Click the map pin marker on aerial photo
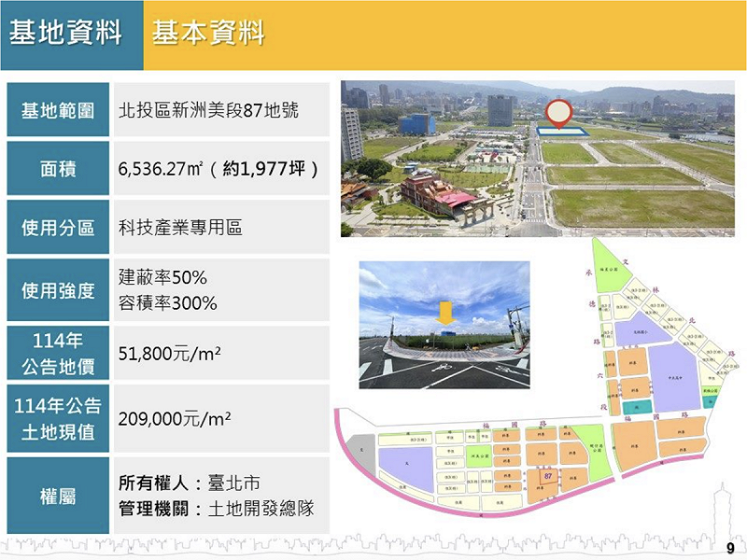The height and width of the screenshot is (560, 747). [x=559, y=113]
